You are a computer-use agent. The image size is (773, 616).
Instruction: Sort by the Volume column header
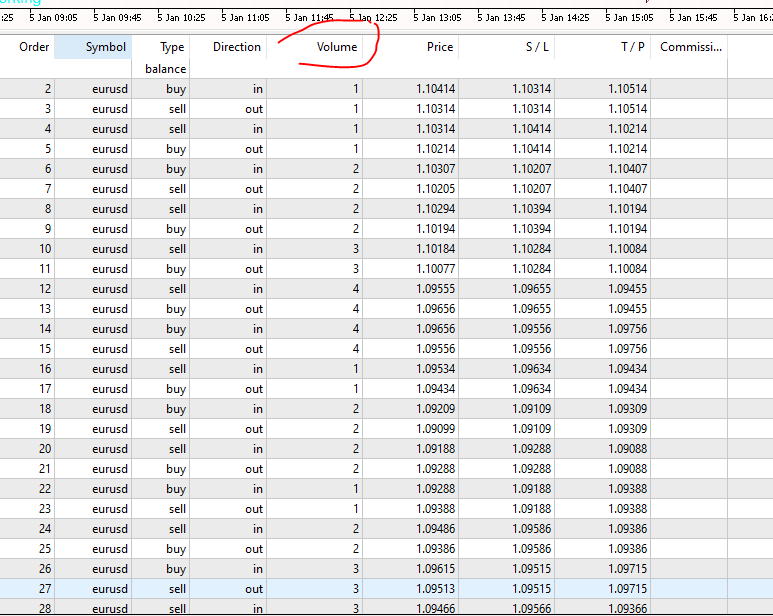coord(337,47)
